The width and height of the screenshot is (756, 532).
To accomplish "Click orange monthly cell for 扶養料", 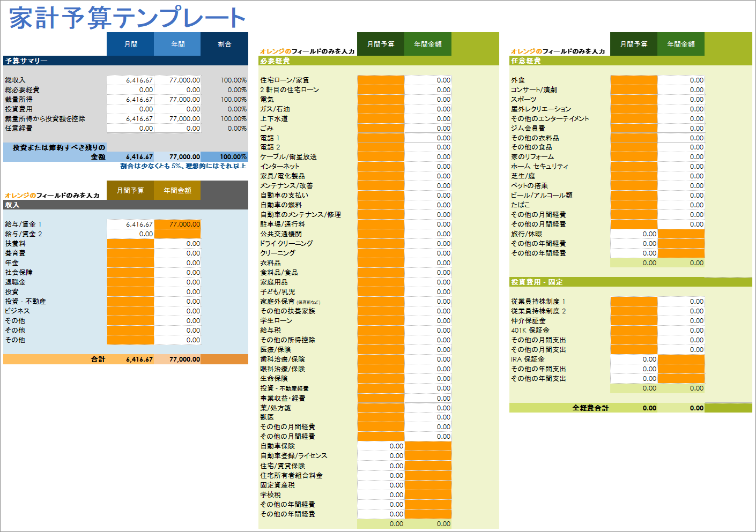I will click(x=130, y=243).
